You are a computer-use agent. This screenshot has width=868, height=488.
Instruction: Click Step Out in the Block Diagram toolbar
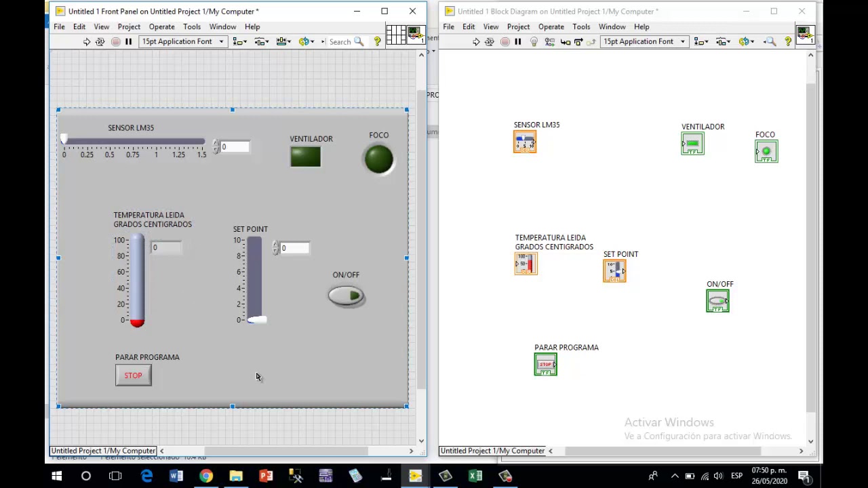[x=591, y=42]
